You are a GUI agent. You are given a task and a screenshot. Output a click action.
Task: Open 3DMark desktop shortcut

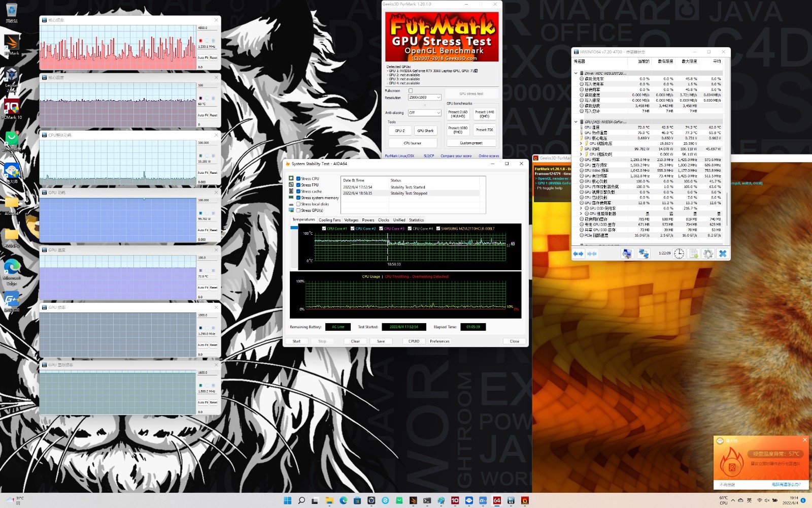pos(12,44)
